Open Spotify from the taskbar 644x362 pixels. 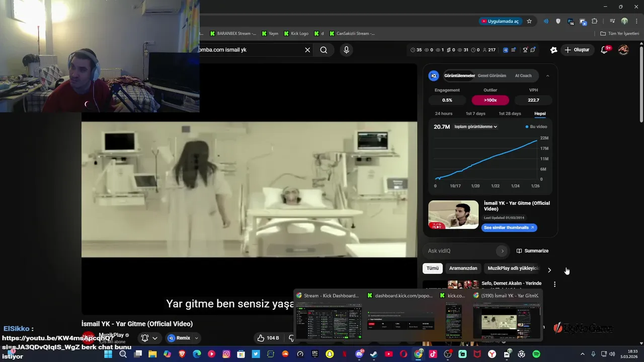[536, 354]
